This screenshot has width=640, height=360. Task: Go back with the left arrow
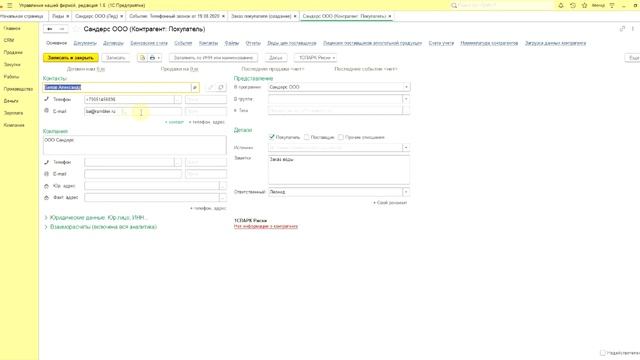tap(50, 29)
